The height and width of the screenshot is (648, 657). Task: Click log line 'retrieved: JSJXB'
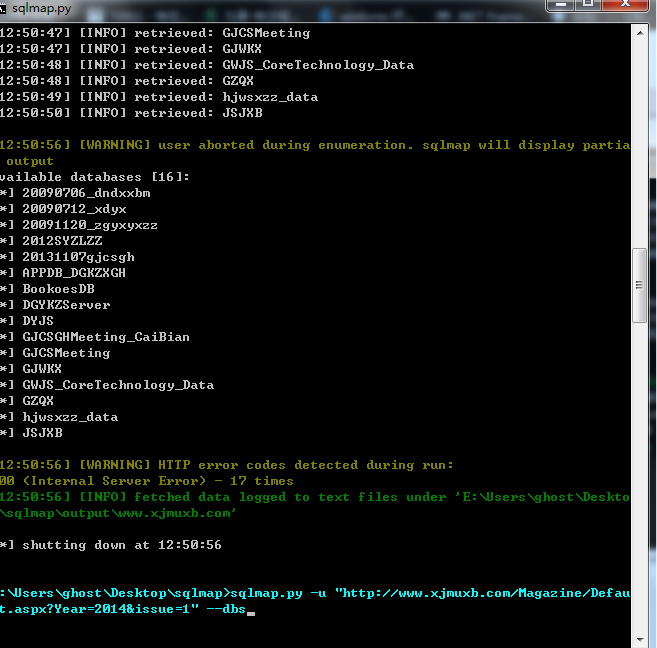(x=131, y=113)
